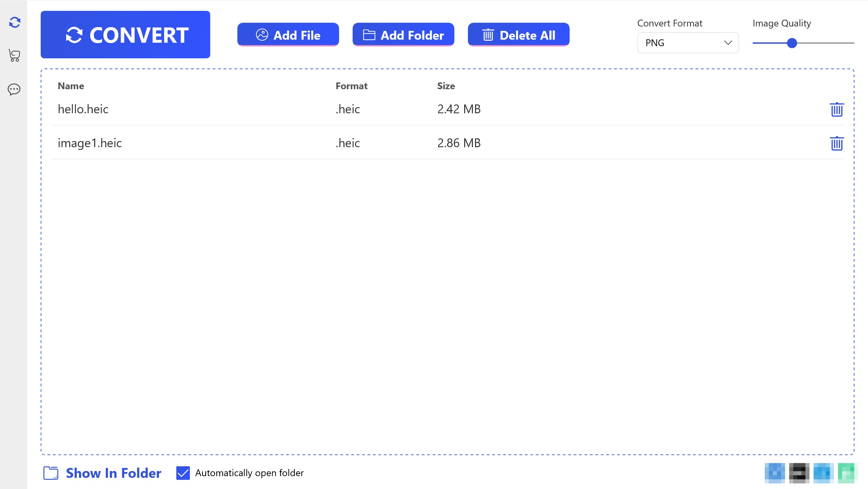Select the hello.heic file row
Screen dimensions: 868x489
click(x=237, y=109)
